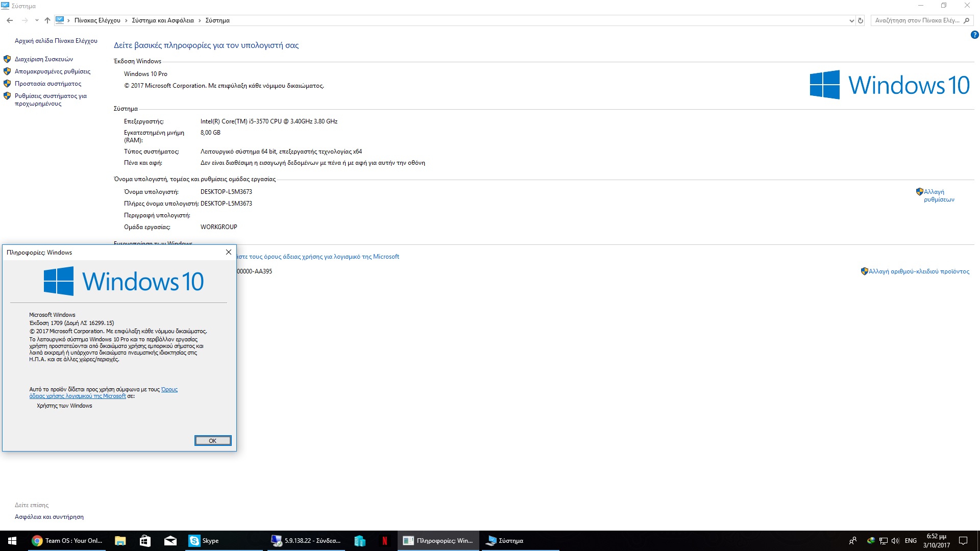The width and height of the screenshot is (980, 551).
Task: Click the network icon in tray
Action: [x=884, y=541]
